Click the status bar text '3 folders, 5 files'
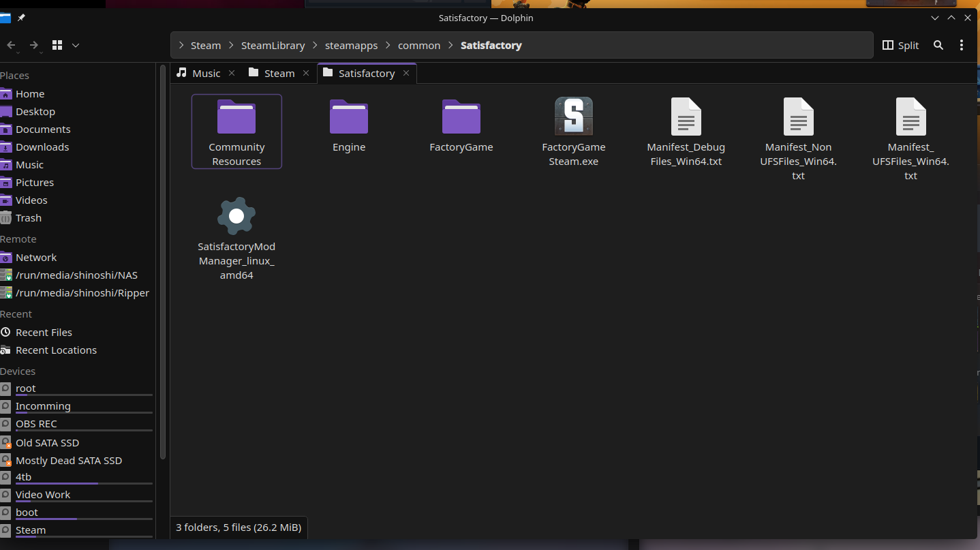Image resolution: width=980 pixels, height=550 pixels. pyautogui.click(x=239, y=527)
